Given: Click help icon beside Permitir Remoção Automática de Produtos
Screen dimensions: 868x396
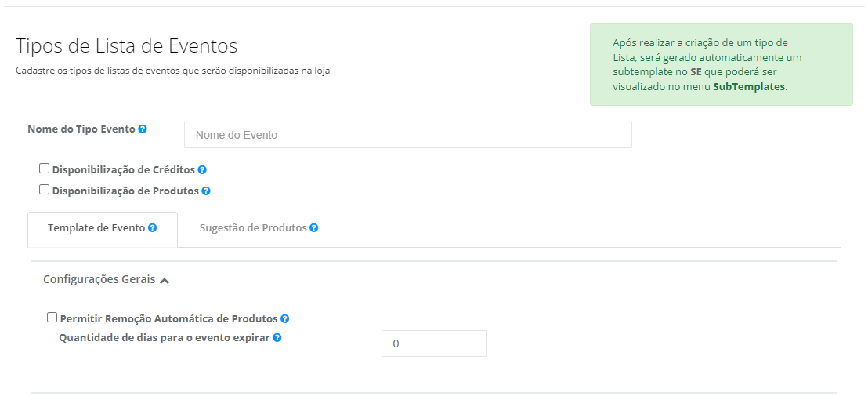Looking at the screenshot, I should click(284, 319).
